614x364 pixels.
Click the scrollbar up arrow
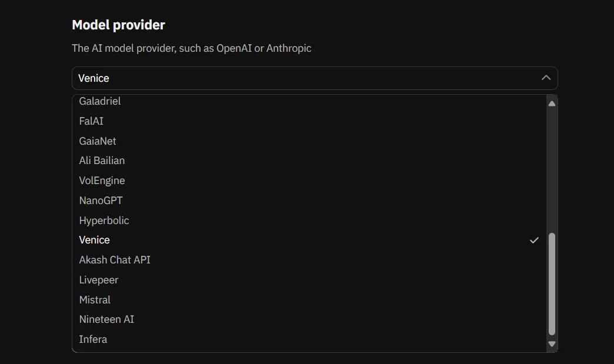tap(552, 103)
